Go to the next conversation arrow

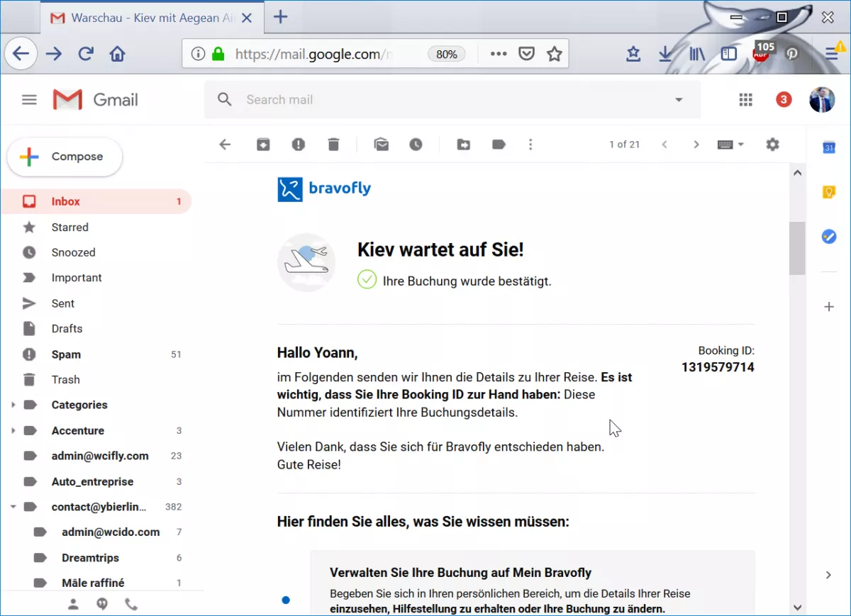pyautogui.click(x=696, y=145)
